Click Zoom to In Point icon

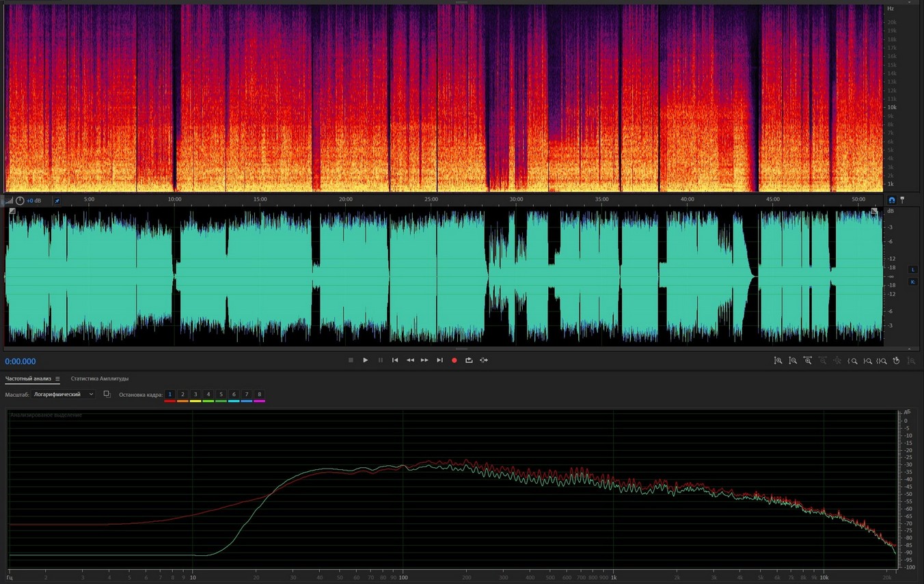tap(852, 361)
